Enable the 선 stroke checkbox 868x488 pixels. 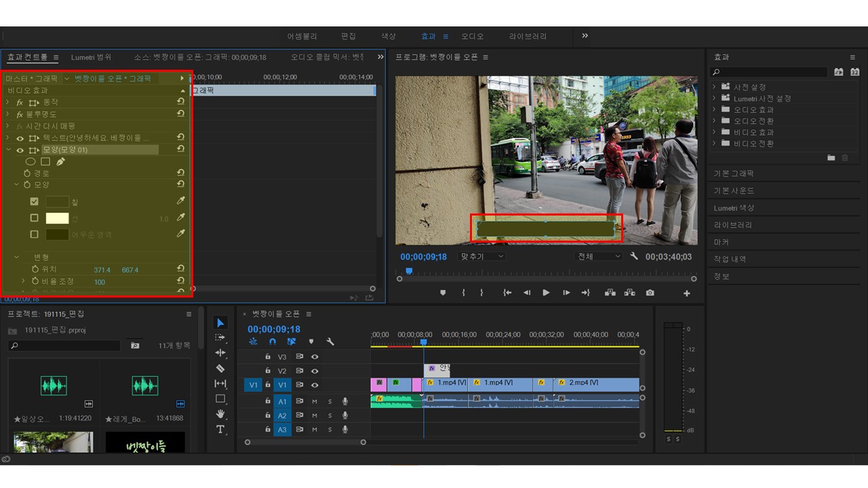click(35, 218)
